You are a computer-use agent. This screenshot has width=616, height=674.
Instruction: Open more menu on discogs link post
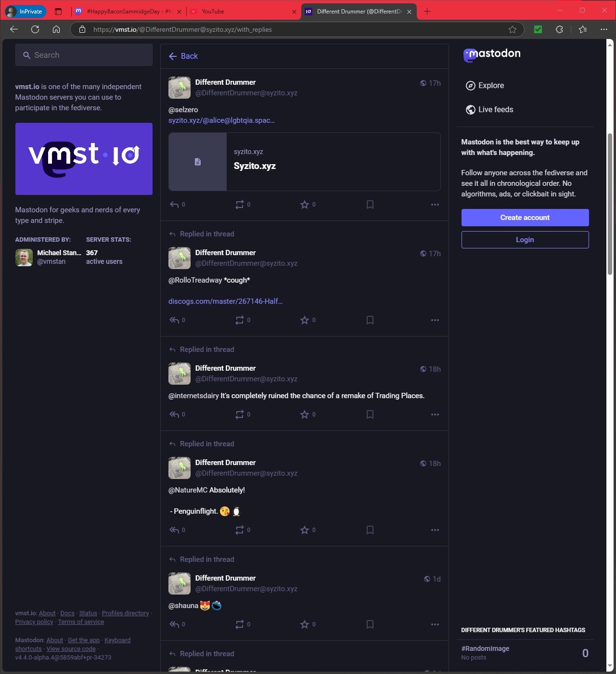(435, 320)
